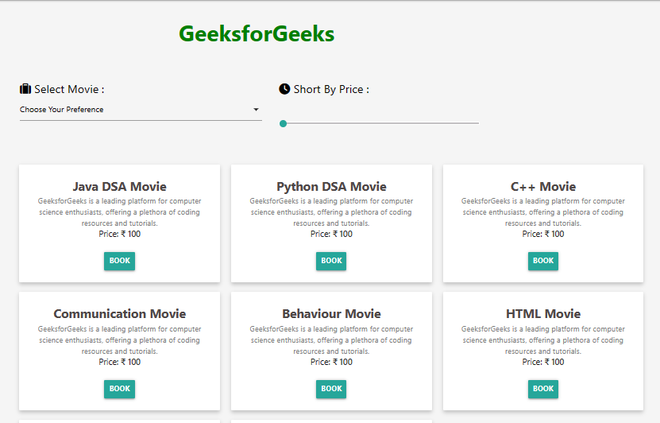Click the clock icon beside Short By Price

pyautogui.click(x=285, y=89)
